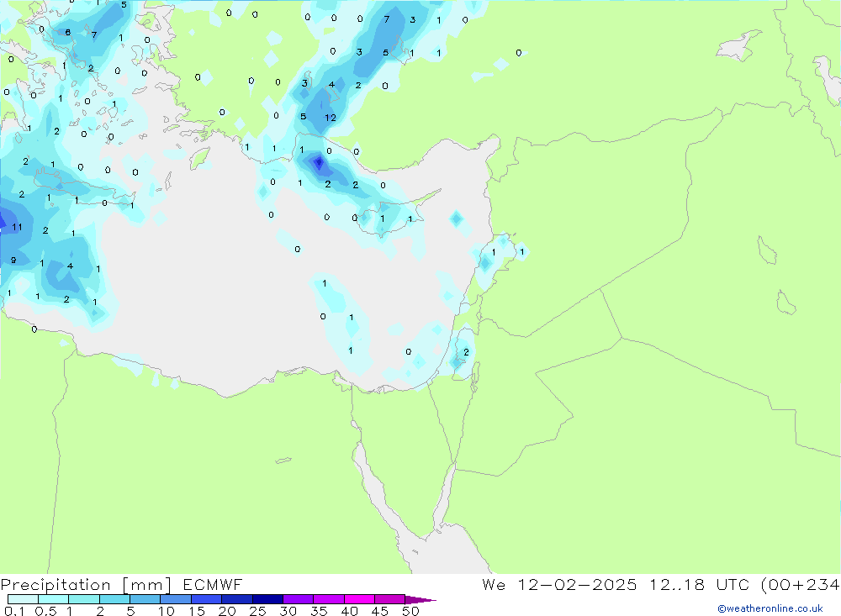Click the legend label '0.1'
Image resolution: width=841 pixels, height=616 pixels.
[x=14, y=611]
